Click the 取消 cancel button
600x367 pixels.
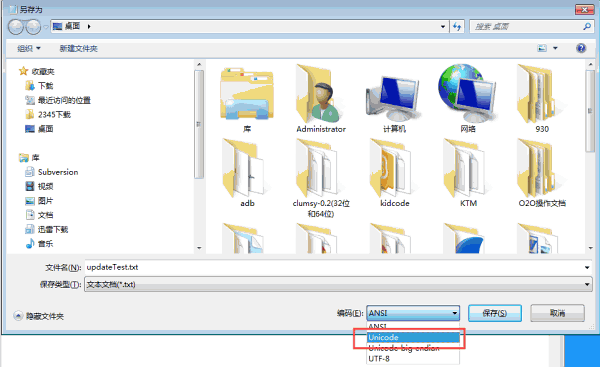pos(557,313)
